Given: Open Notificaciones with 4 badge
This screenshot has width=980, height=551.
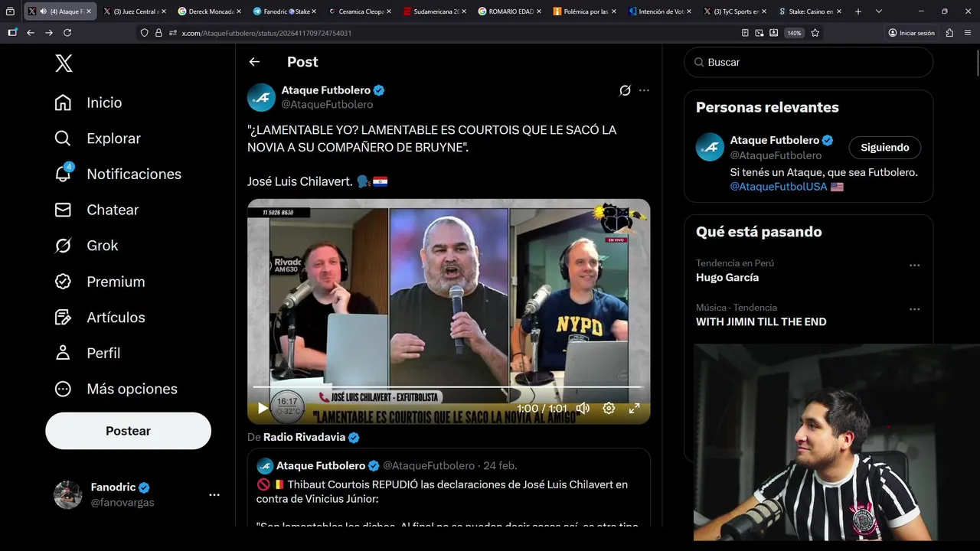Looking at the screenshot, I should pyautogui.click(x=118, y=174).
